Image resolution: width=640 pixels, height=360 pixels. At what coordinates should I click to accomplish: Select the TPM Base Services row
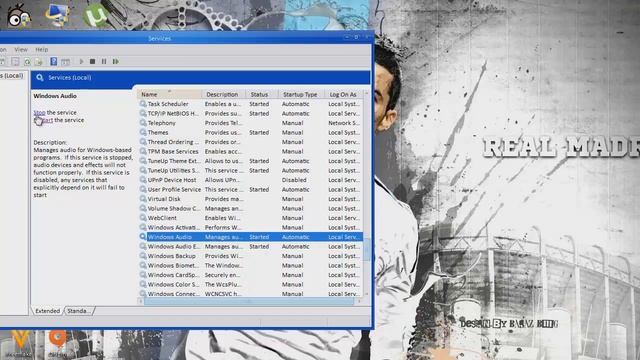tap(250, 151)
